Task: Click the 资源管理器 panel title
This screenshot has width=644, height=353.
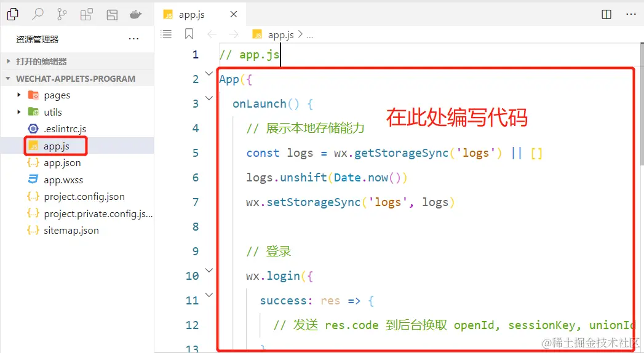Action: [37, 39]
